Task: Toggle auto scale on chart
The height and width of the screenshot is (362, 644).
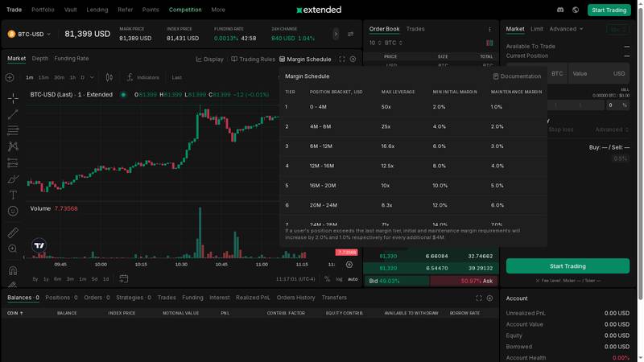Action: tap(353, 279)
